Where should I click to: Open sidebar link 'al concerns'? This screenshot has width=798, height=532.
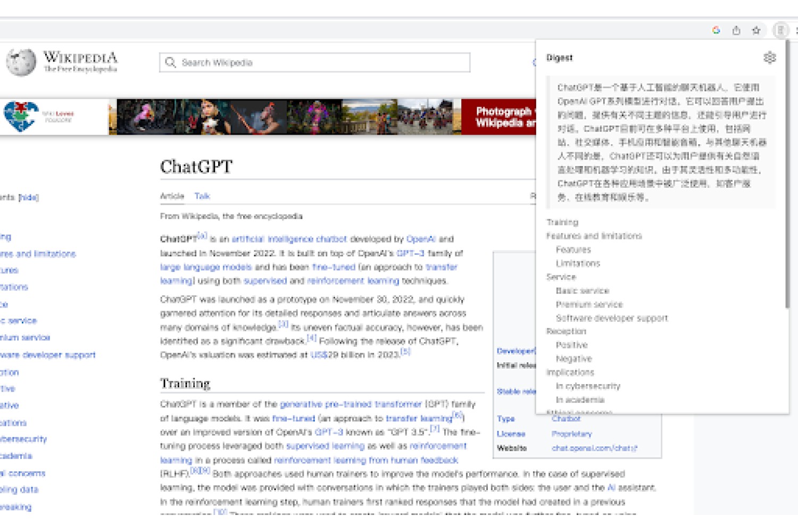click(x=23, y=473)
